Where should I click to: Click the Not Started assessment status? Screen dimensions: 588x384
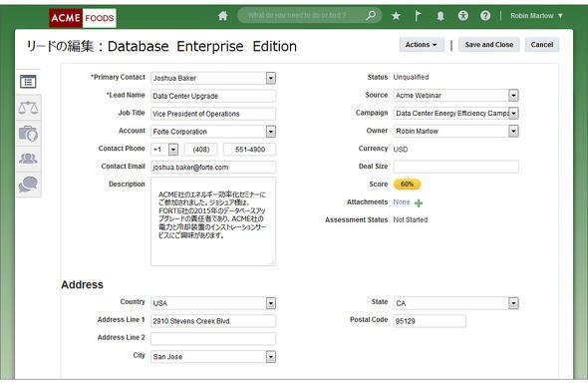(411, 219)
